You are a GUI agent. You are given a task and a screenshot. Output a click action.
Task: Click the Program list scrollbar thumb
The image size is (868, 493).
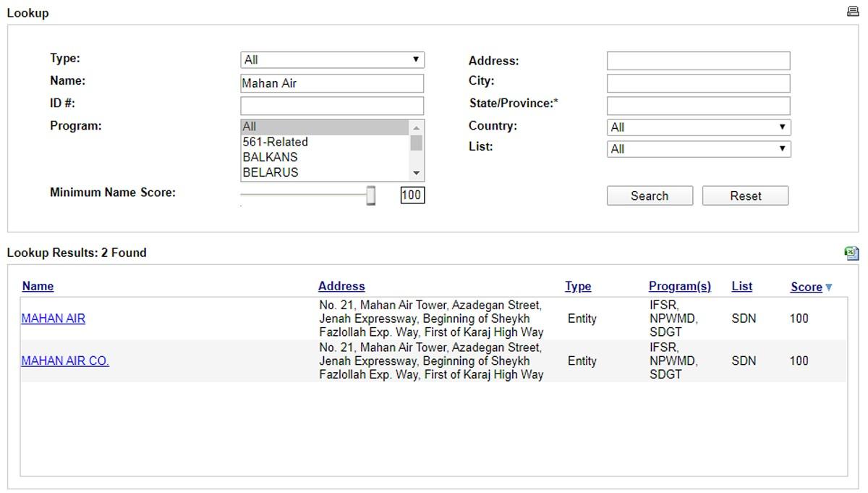click(x=416, y=142)
